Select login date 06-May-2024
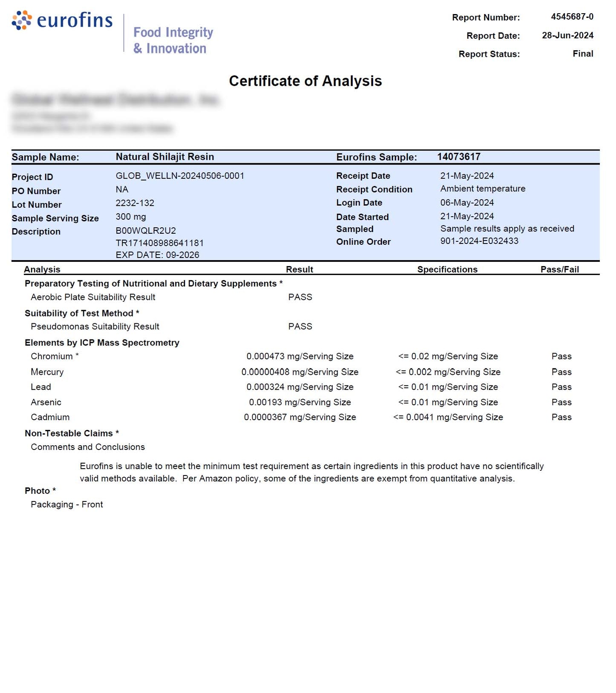The height and width of the screenshot is (693, 616). tap(467, 203)
